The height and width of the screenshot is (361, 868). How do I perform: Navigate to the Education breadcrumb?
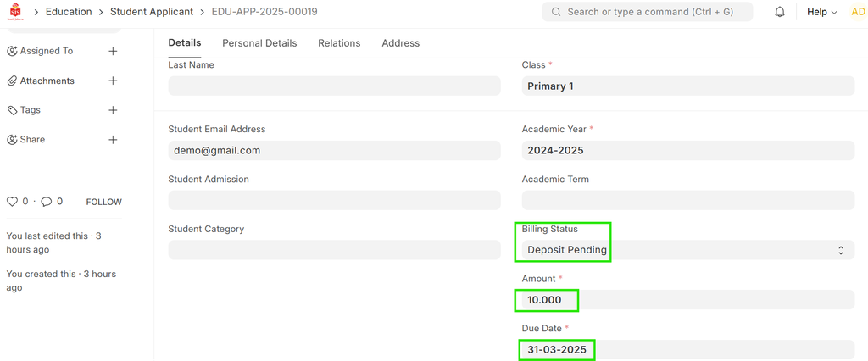click(x=69, y=12)
